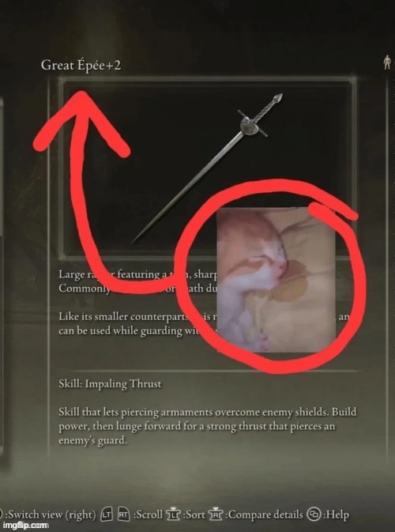395x532 pixels.
Task: Click the right stick Compare details icon
Action: (216, 515)
